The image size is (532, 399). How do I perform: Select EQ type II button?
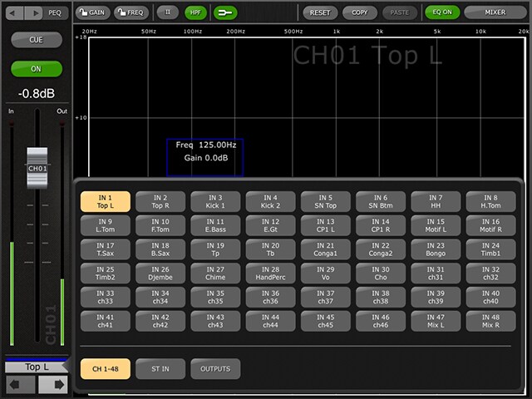click(167, 12)
